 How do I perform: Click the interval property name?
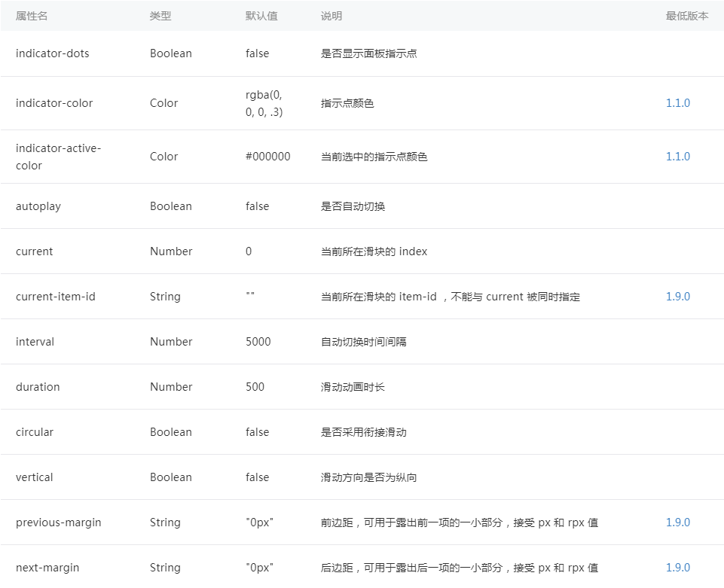pyautogui.click(x=35, y=342)
